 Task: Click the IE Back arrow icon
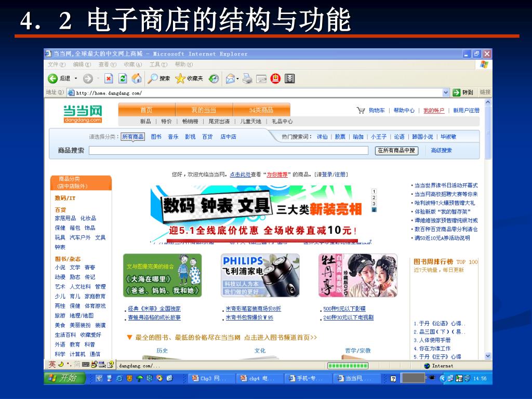pyautogui.click(x=52, y=79)
